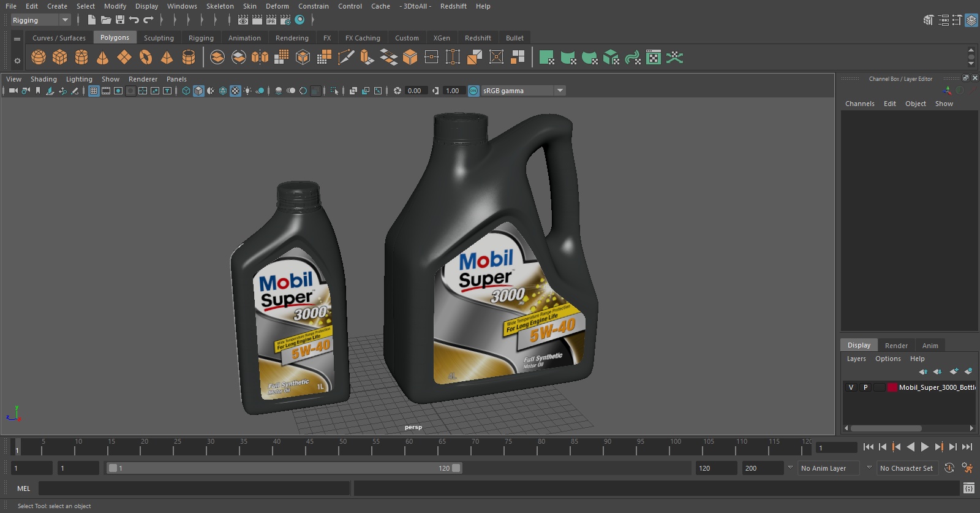Screen dimensions: 980x513
Task: Click the Open Scene folder icon
Action: tap(106, 20)
